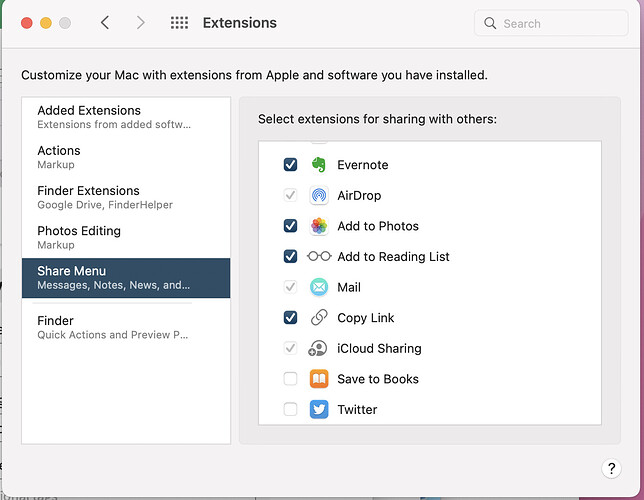Click the AirDrop icon
Image resolution: width=644 pixels, height=500 pixels.
[x=319, y=195]
